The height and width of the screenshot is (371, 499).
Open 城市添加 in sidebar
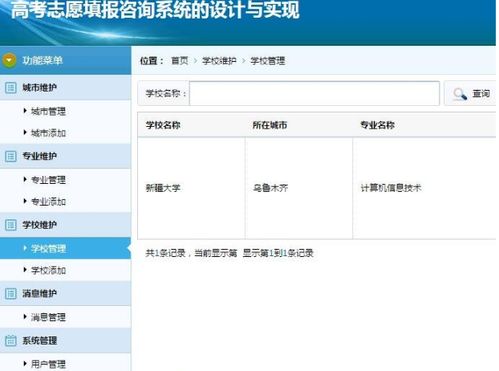pos(48,133)
